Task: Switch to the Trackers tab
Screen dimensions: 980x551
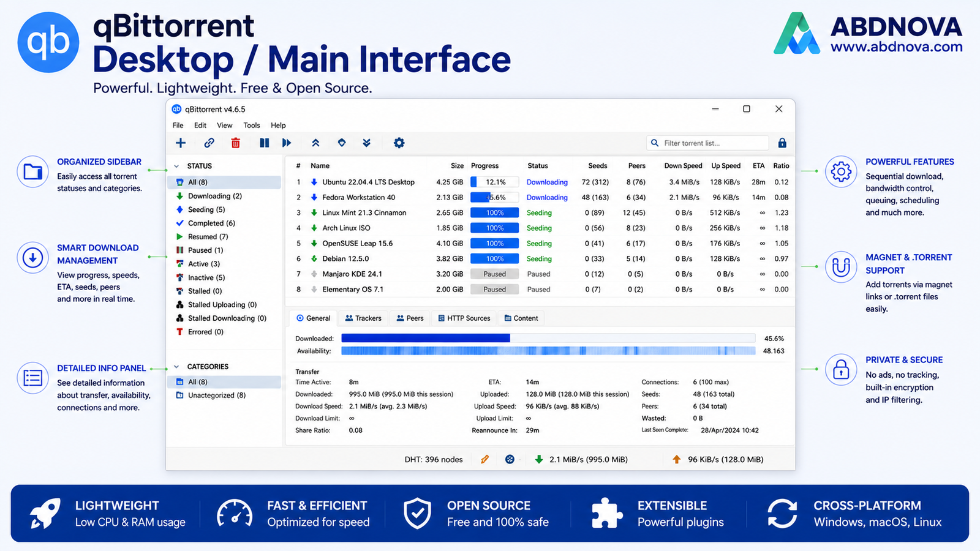Action: pos(363,318)
